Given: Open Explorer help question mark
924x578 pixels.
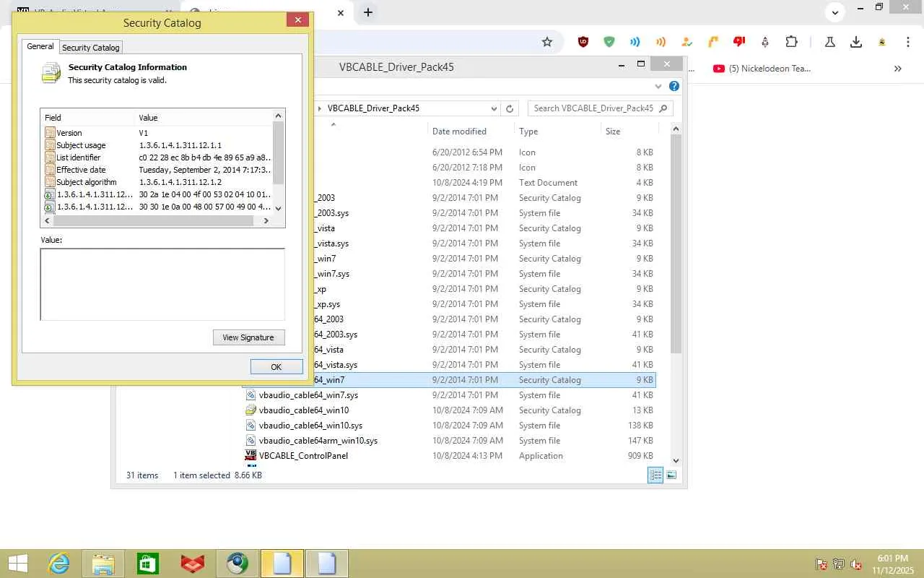Looking at the screenshot, I should (674, 86).
